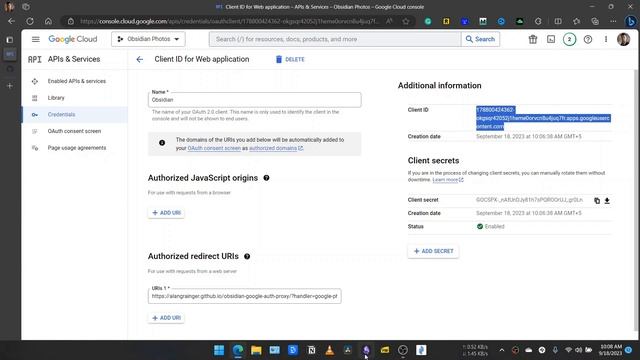
Task: Open the Library sidebar item
Action: tap(56, 98)
